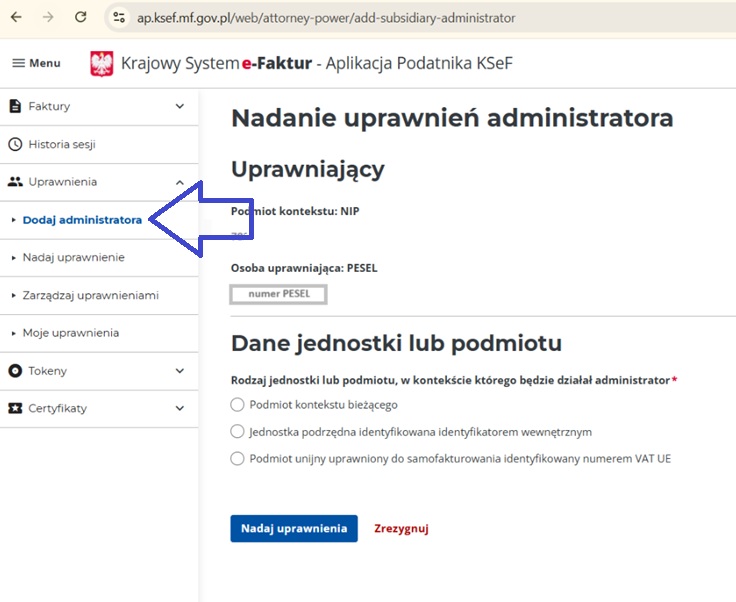The height and width of the screenshot is (602, 736).
Task: Click the browser reload icon
Action: click(x=81, y=18)
